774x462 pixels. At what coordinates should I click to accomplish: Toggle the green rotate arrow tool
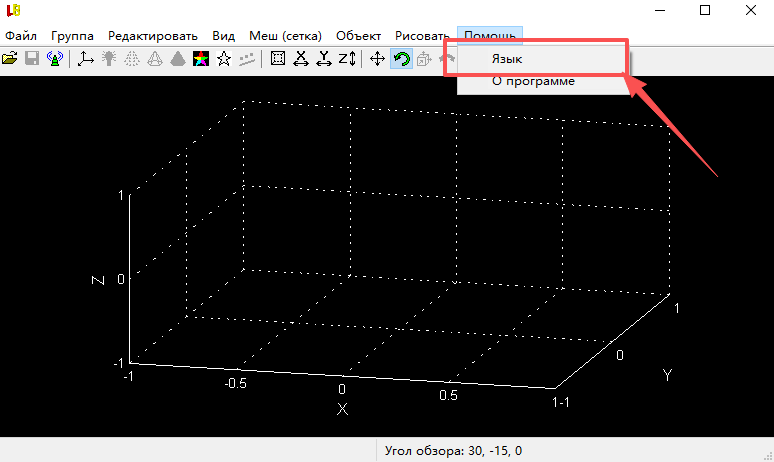401,59
